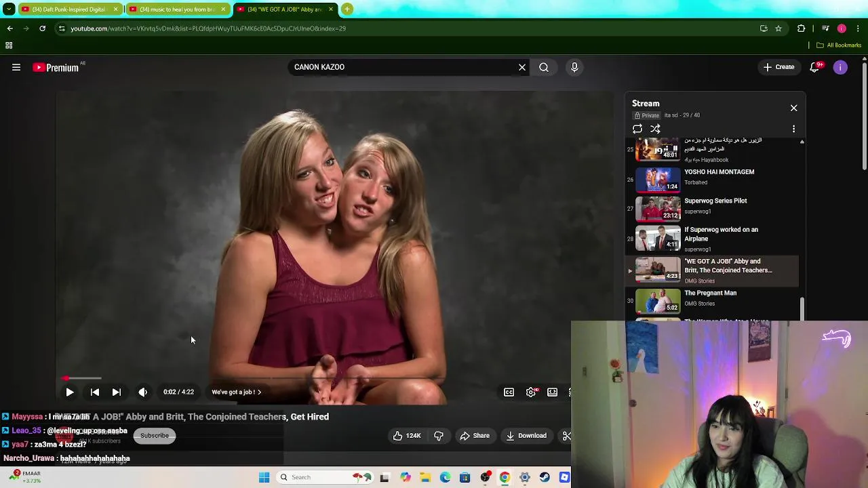Image resolution: width=868 pixels, height=488 pixels.
Task: Expand the 'We've got a job!' chapter
Action: pyautogui.click(x=236, y=392)
